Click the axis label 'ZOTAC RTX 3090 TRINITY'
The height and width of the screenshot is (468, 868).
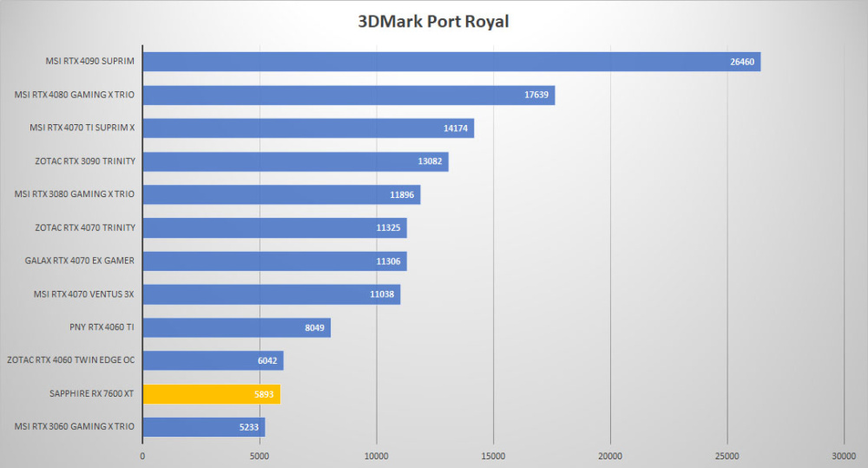[85, 161]
